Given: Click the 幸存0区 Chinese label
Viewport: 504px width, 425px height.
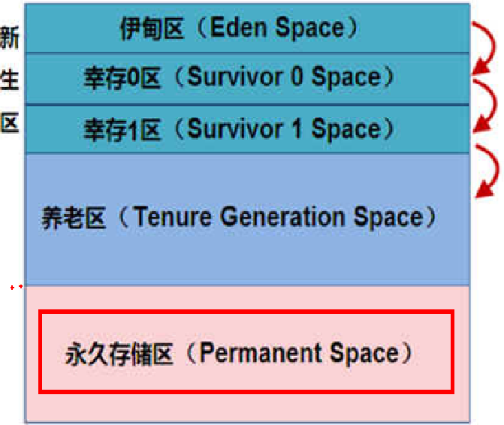Looking at the screenshot, I should [122, 78].
